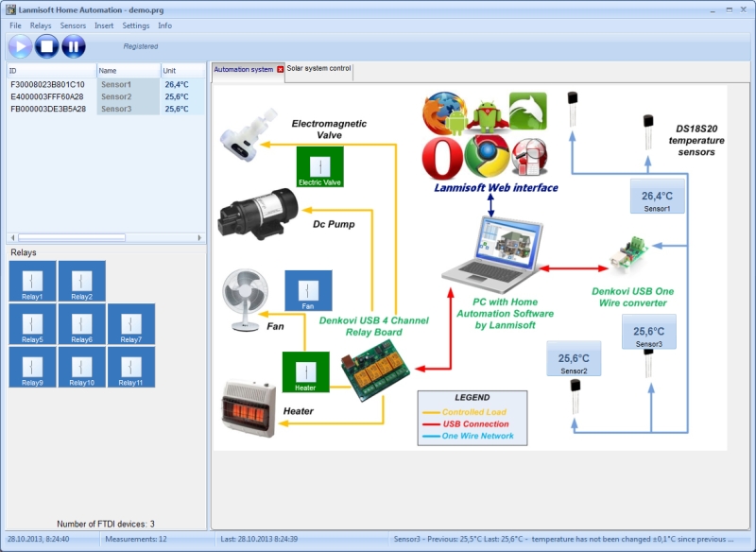
Task: Select the Name column header
Action: 129,70
